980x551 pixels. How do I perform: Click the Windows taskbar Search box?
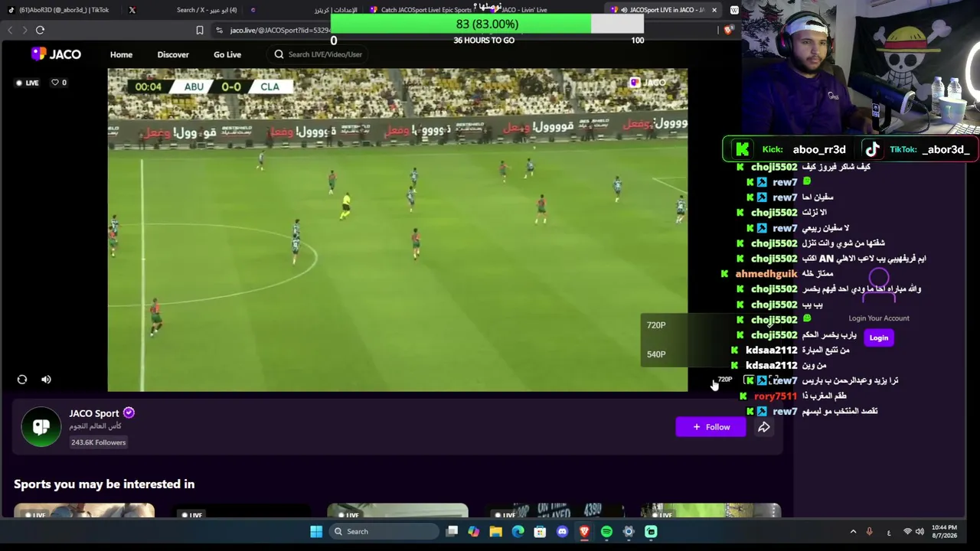tap(384, 532)
